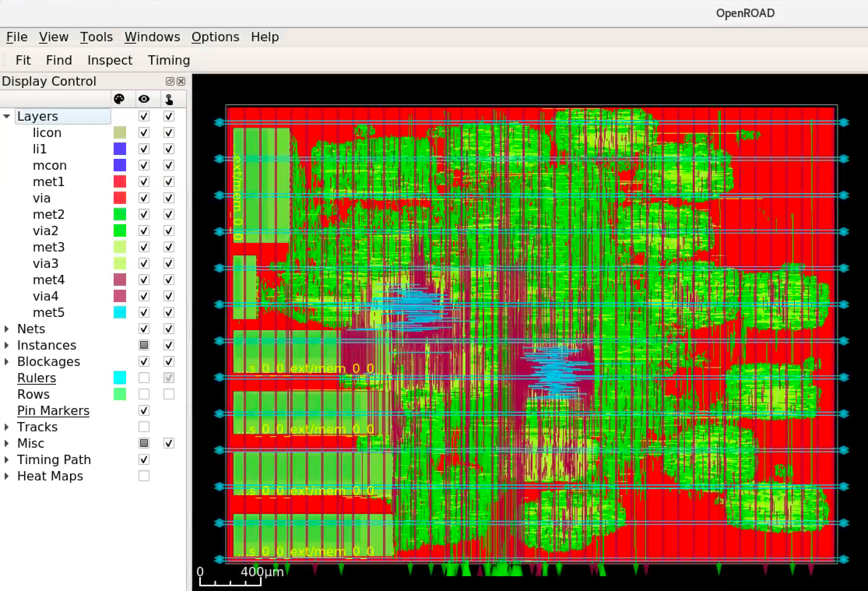Screen dimensions: 868x591
Task: Click the left met5 pin marker on top row
Action: [219, 123]
